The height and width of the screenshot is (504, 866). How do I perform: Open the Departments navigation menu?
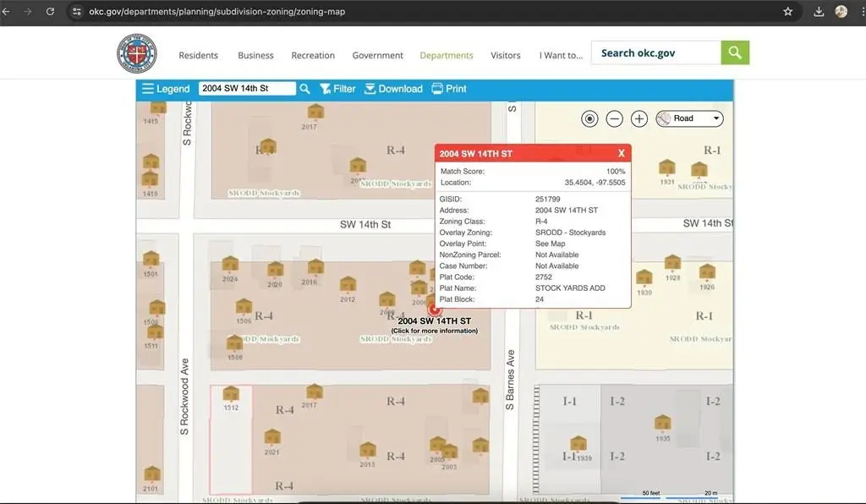pos(447,56)
